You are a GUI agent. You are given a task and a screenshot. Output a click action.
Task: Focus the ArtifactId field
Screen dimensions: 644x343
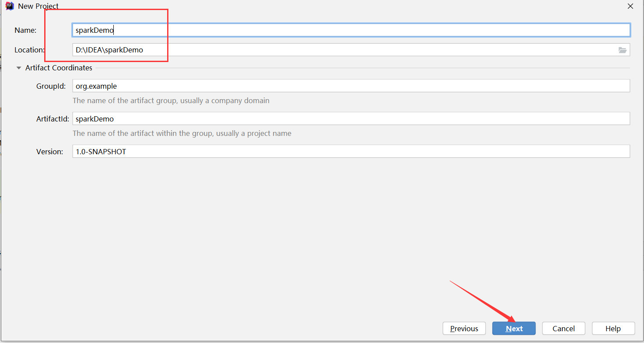point(351,119)
